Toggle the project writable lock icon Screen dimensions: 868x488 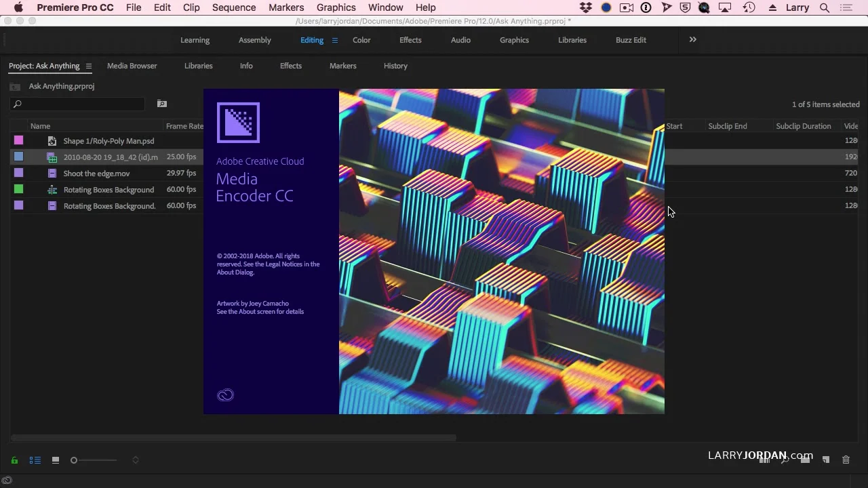click(14, 460)
